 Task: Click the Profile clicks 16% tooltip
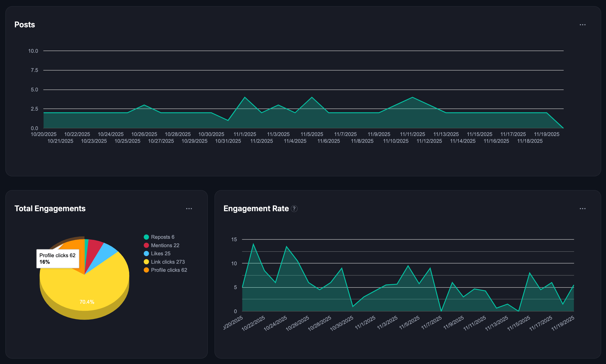coord(58,259)
